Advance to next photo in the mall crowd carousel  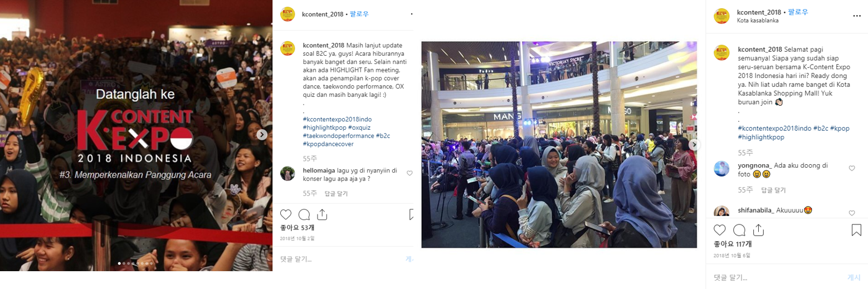pyautogui.click(x=694, y=145)
